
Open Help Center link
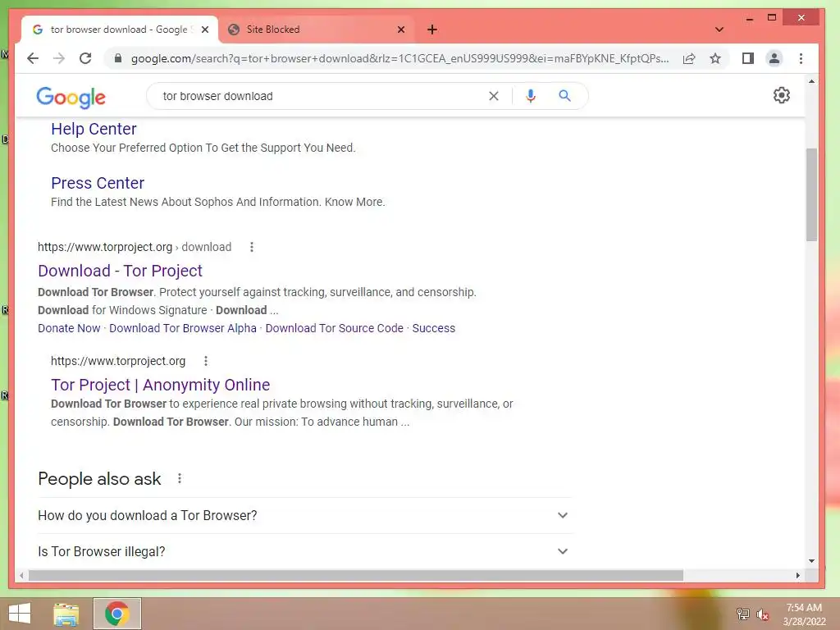point(94,129)
